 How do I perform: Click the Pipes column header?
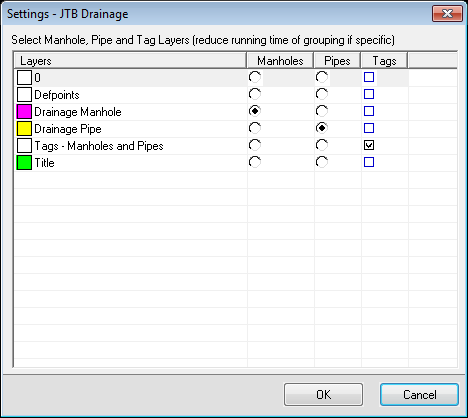(x=337, y=61)
